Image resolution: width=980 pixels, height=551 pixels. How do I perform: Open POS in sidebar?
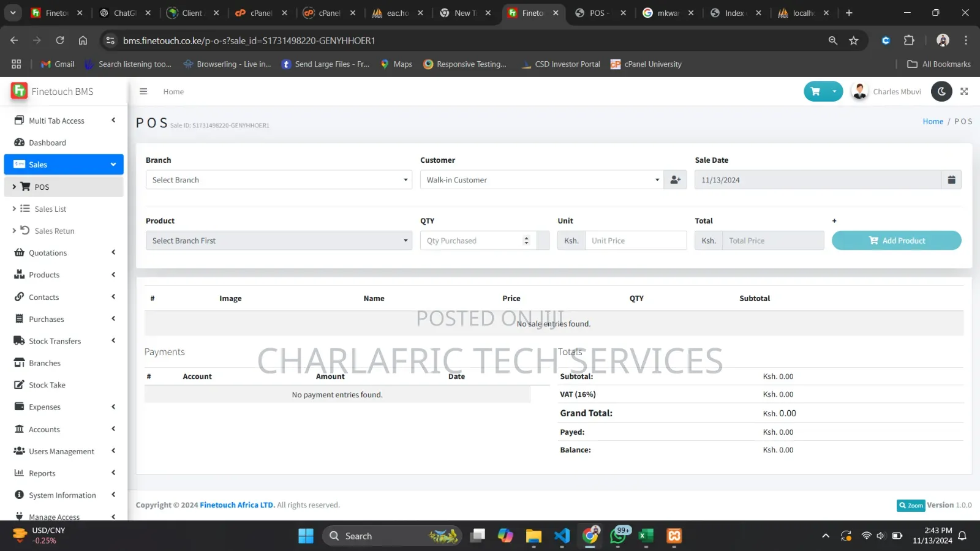pyautogui.click(x=64, y=187)
